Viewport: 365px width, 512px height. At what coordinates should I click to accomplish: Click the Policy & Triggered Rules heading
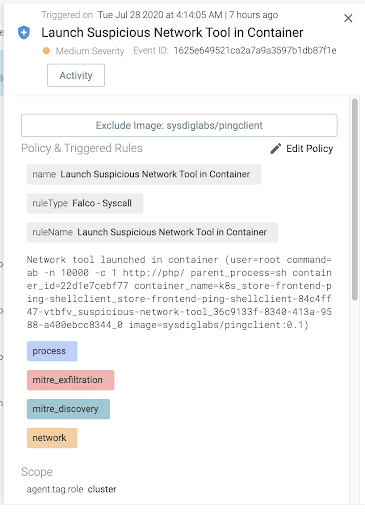[x=82, y=148]
